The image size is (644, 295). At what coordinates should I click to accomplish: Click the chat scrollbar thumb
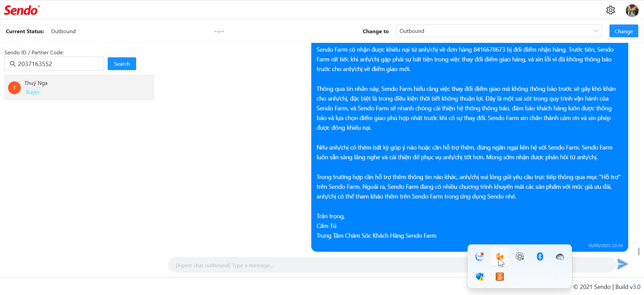tap(639, 251)
